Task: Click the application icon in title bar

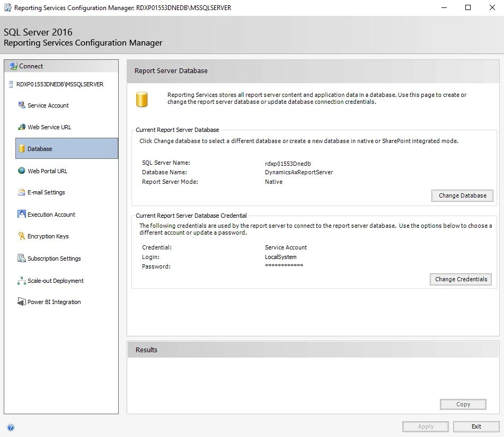Action: click(x=8, y=7)
